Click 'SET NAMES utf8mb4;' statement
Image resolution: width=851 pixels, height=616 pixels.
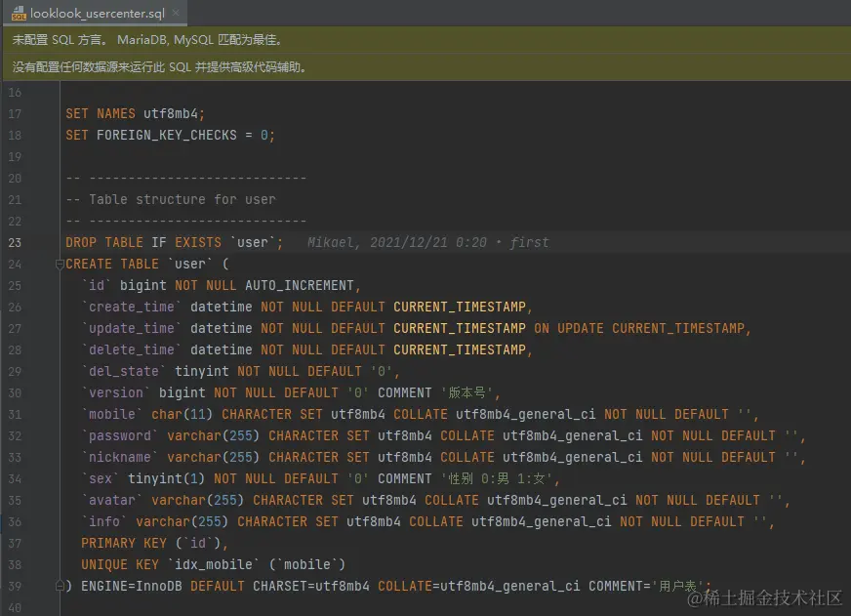135,114
